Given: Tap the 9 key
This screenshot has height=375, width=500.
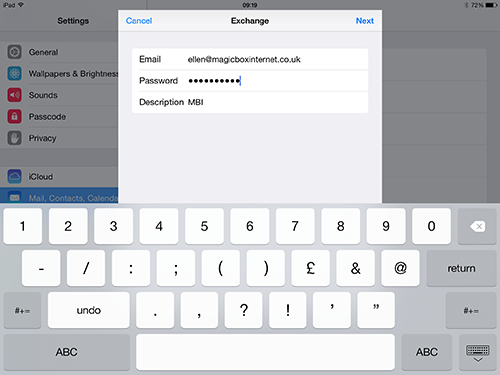Looking at the screenshot, I should coord(386,226).
